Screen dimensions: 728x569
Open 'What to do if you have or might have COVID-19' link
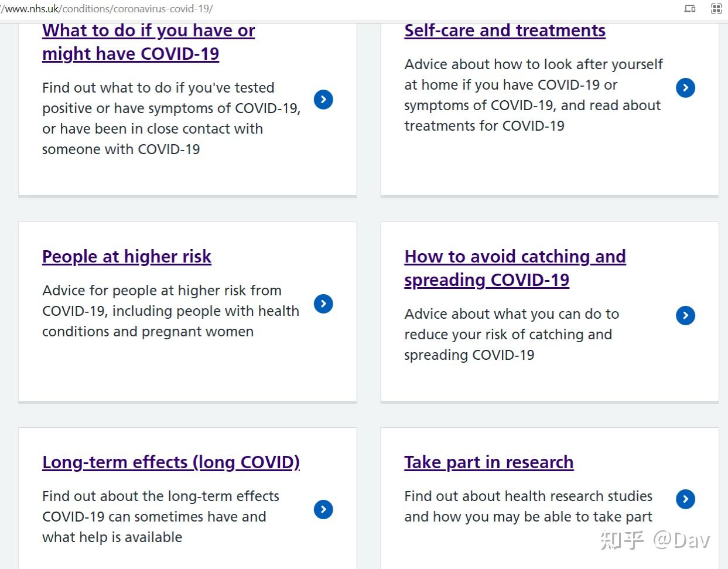coord(148,42)
